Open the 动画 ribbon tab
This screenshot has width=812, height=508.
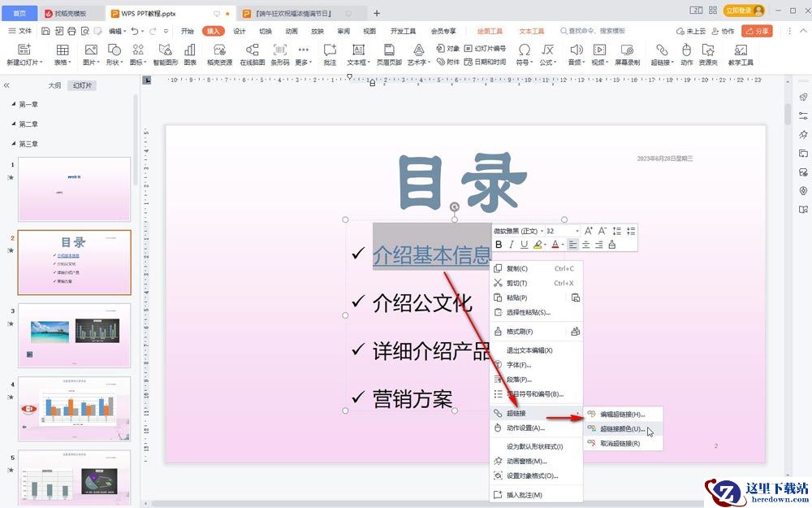pyautogui.click(x=292, y=31)
